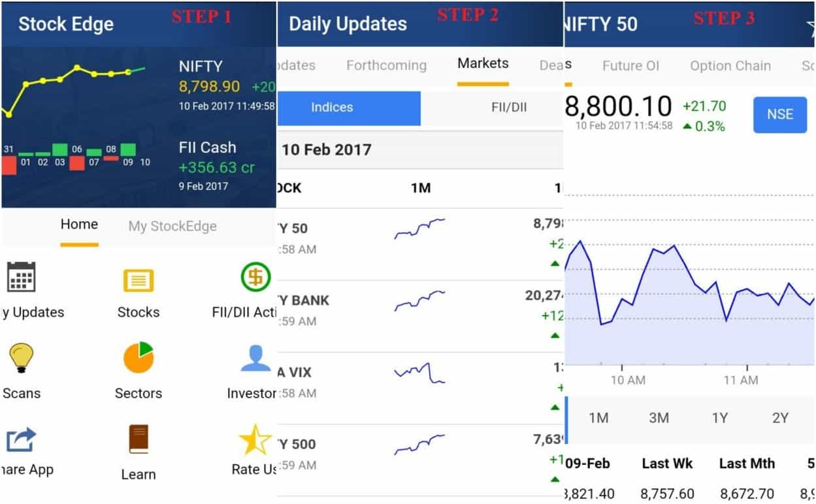Open Investors person icon
Screen dimensions: 816x504
point(255,358)
